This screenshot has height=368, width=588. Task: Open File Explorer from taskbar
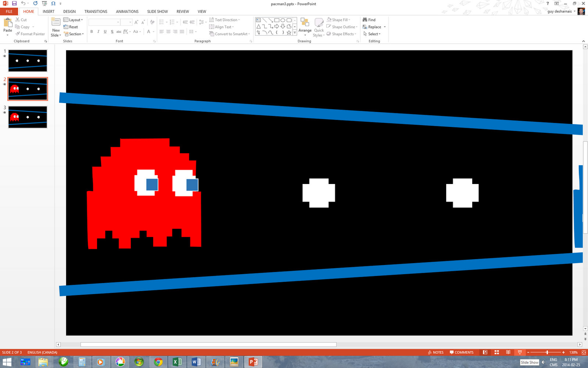point(43,362)
